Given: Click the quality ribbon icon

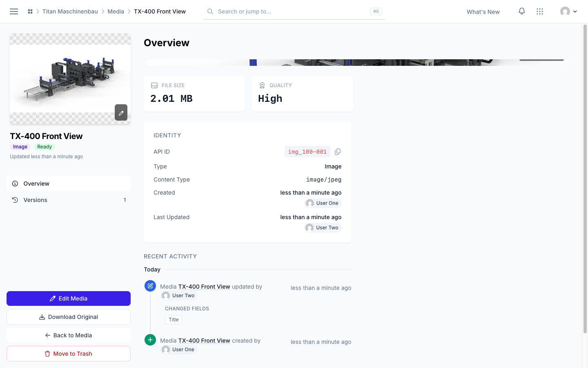Looking at the screenshot, I should point(262,85).
